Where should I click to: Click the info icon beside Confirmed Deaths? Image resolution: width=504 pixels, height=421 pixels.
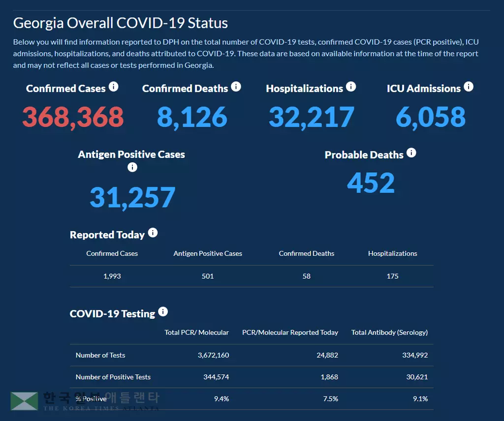pyautogui.click(x=236, y=87)
